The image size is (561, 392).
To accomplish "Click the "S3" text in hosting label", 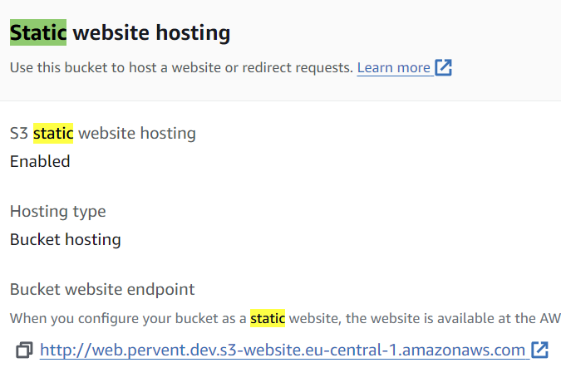I will [19, 133].
